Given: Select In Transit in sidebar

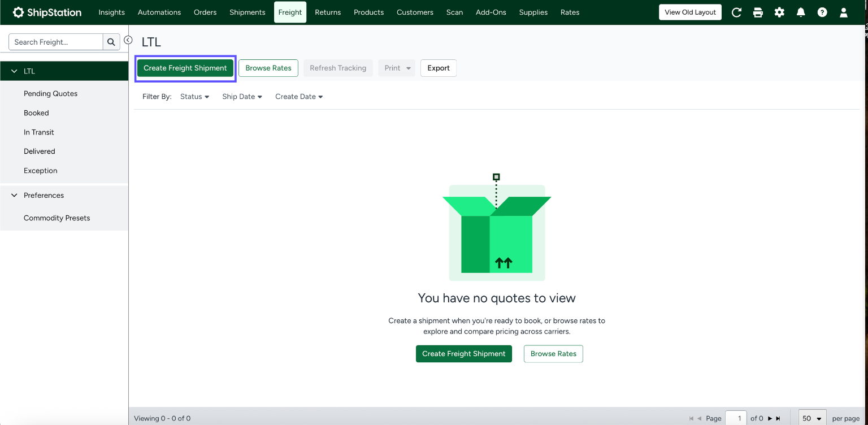Looking at the screenshot, I should tap(39, 132).
